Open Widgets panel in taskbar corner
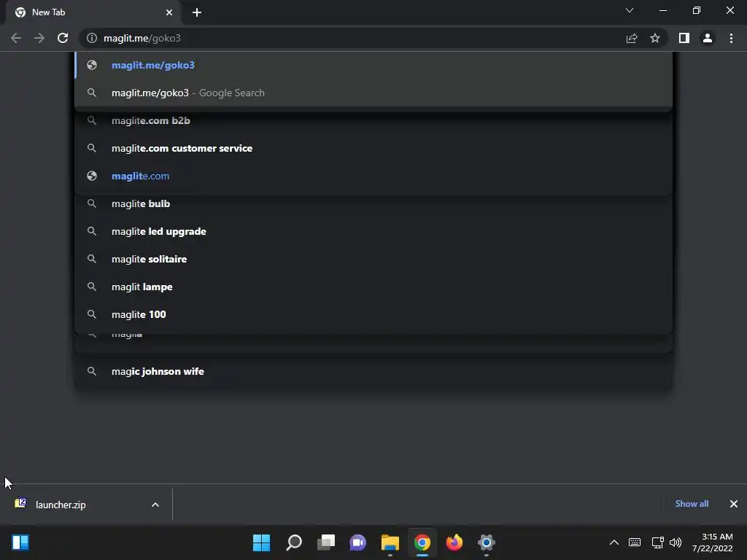747x560 pixels. [x=20, y=542]
